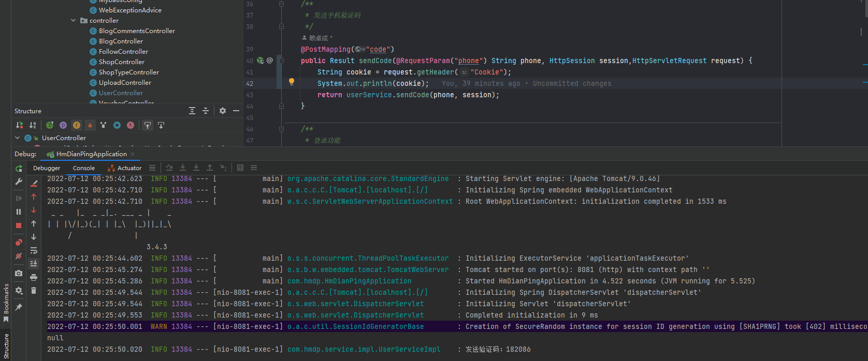Image resolution: width=868 pixels, height=361 pixels.
Task: Open ShopTypeController in project tree
Action: pyautogui.click(x=129, y=72)
